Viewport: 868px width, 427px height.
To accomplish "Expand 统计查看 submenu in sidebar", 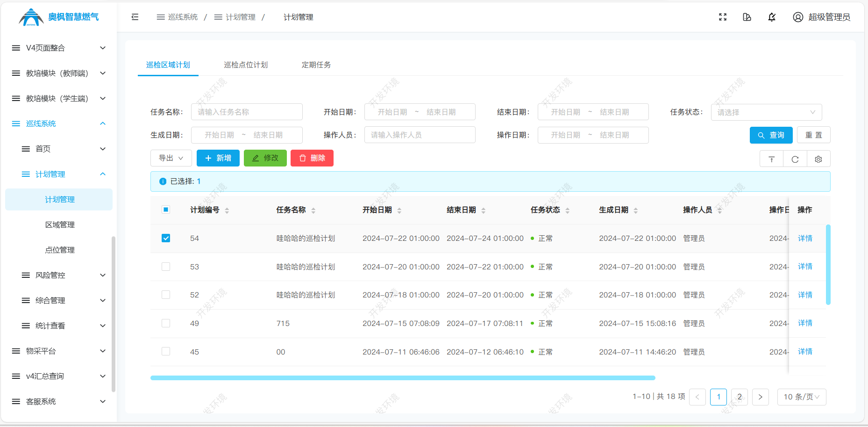I will [x=58, y=326].
